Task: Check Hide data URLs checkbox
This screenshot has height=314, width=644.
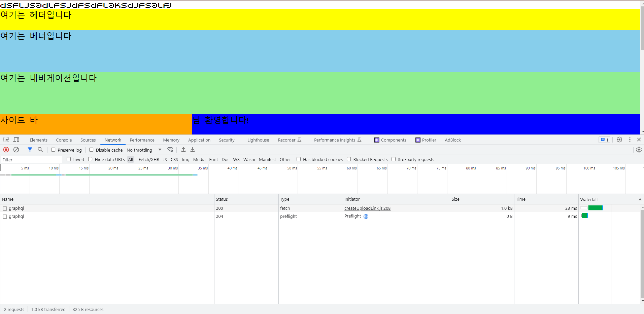Action: pyautogui.click(x=90, y=159)
